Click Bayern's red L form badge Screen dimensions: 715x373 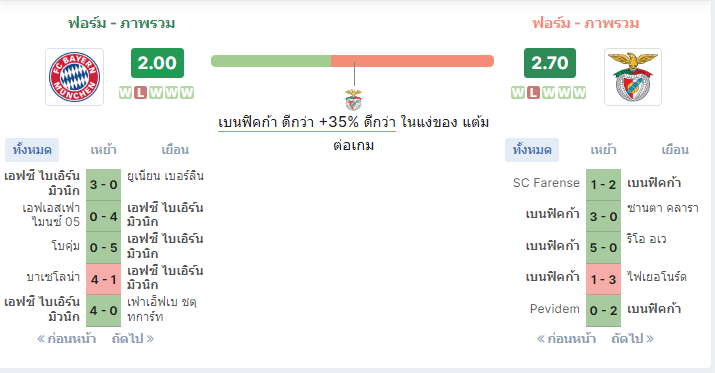click(141, 93)
